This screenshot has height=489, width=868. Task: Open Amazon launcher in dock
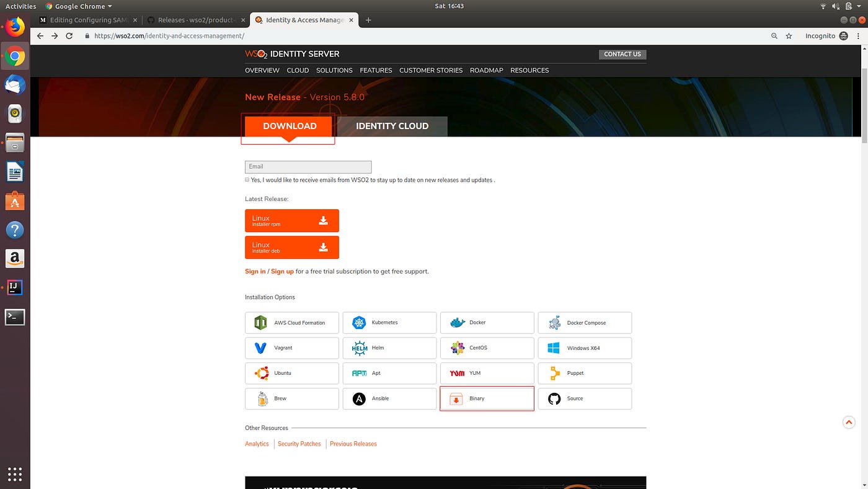pyautogui.click(x=15, y=259)
